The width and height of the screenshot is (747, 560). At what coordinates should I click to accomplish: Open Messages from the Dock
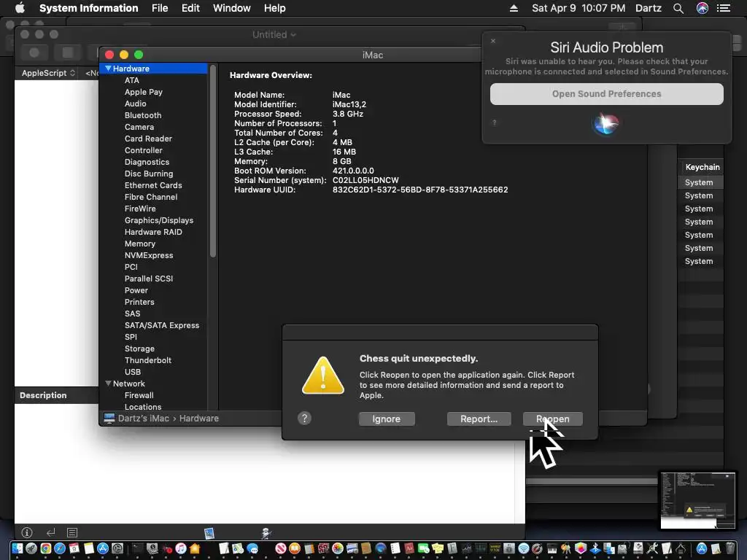[x=252, y=548]
